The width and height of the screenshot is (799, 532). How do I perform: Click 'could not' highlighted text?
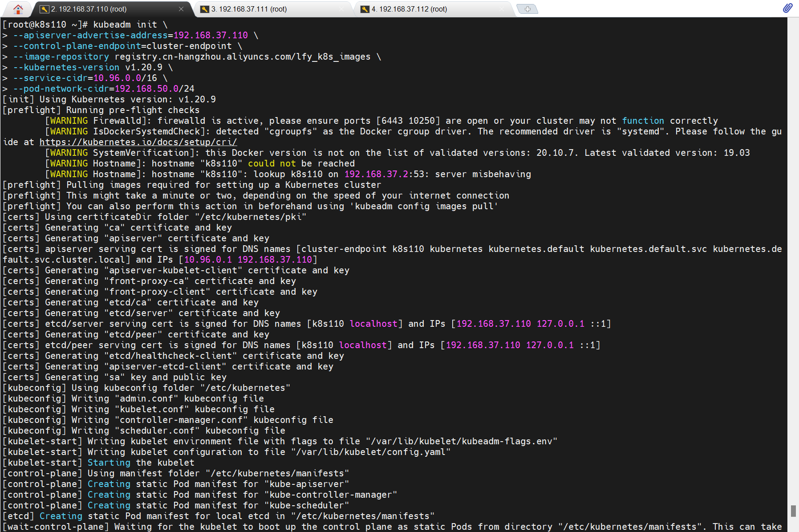[272, 163]
